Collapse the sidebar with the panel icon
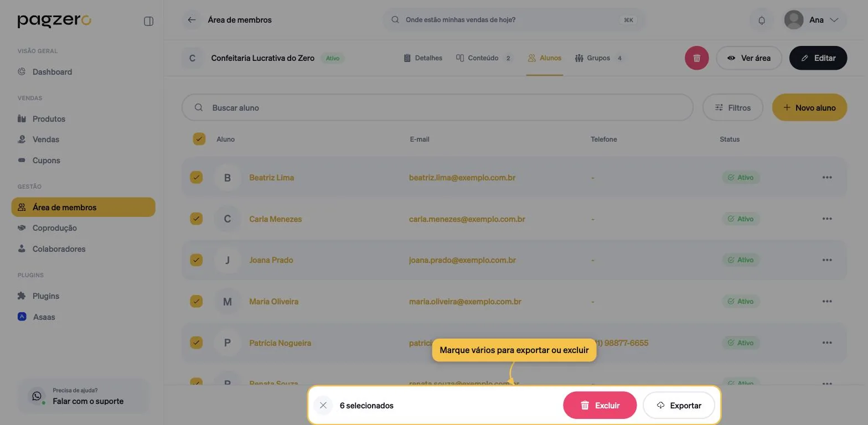 [148, 21]
